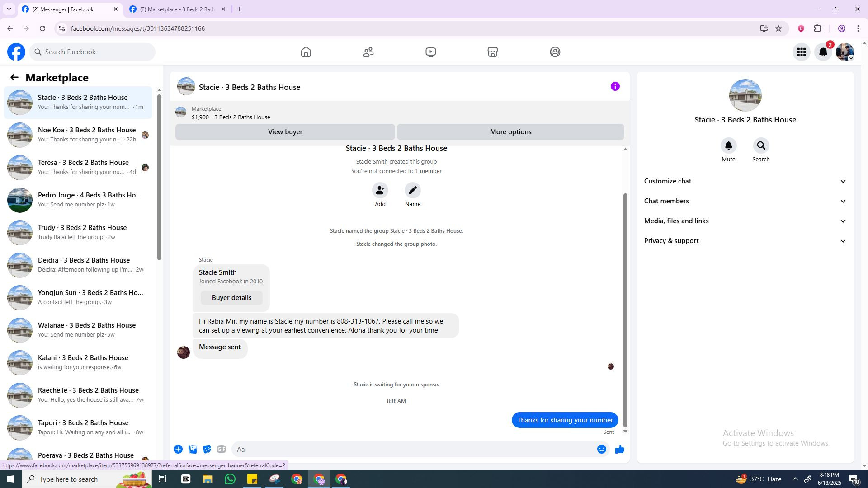Open Waianae conversation
868x488 pixels.
(x=78, y=330)
